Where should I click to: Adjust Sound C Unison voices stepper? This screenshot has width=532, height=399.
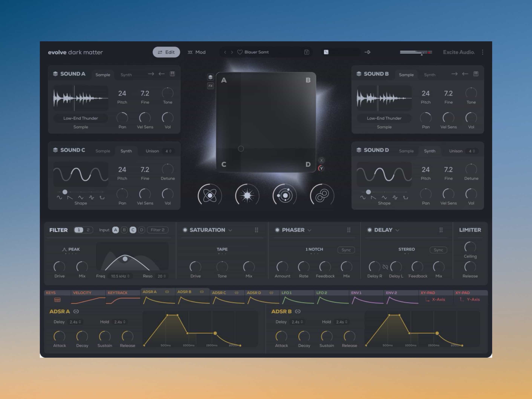pyautogui.click(x=168, y=151)
